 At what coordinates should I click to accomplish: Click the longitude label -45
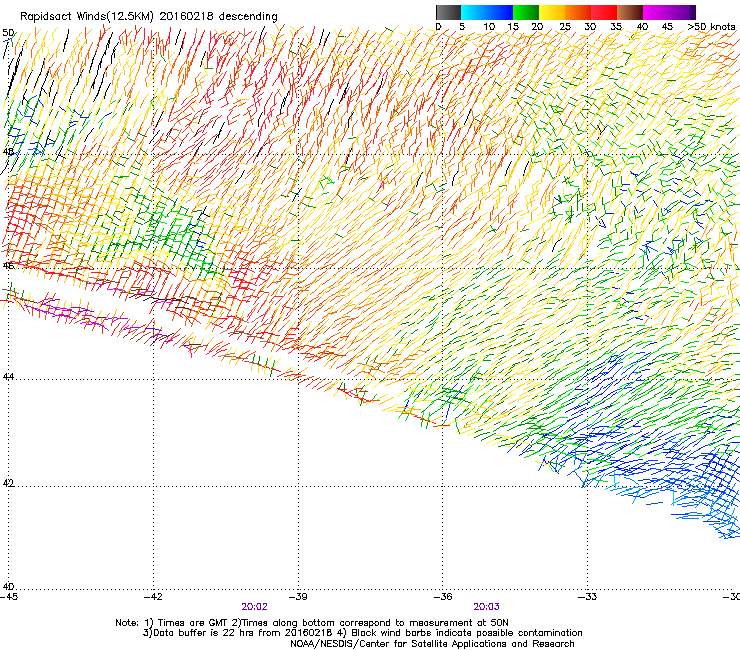click(x=9, y=597)
